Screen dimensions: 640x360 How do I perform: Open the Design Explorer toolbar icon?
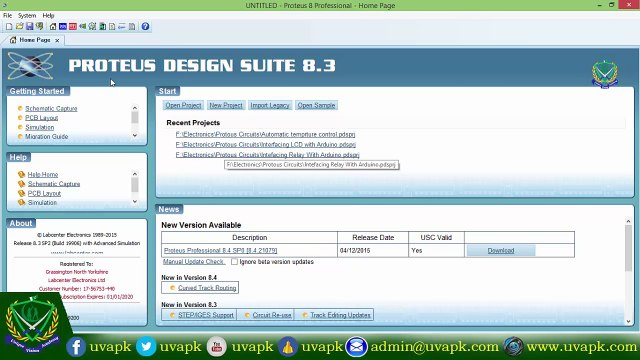102,27
